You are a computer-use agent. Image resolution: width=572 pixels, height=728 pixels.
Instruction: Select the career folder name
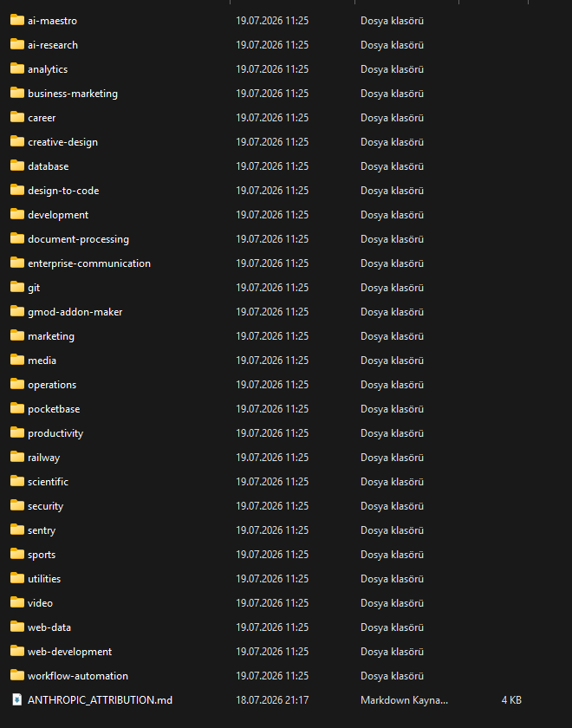point(42,118)
